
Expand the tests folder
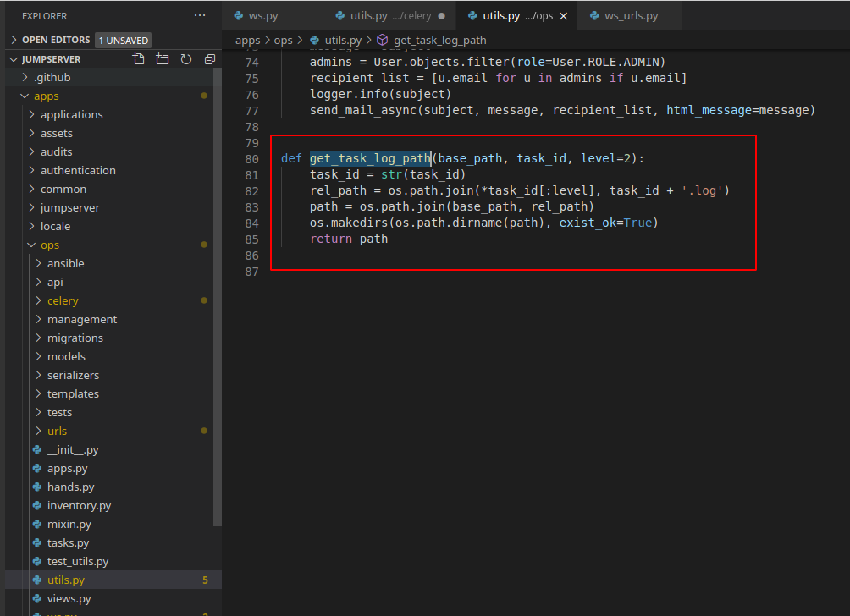click(x=38, y=412)
